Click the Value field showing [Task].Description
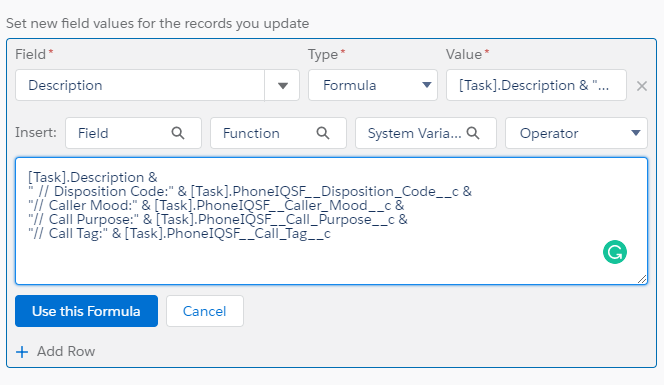 tap(536, 86)
